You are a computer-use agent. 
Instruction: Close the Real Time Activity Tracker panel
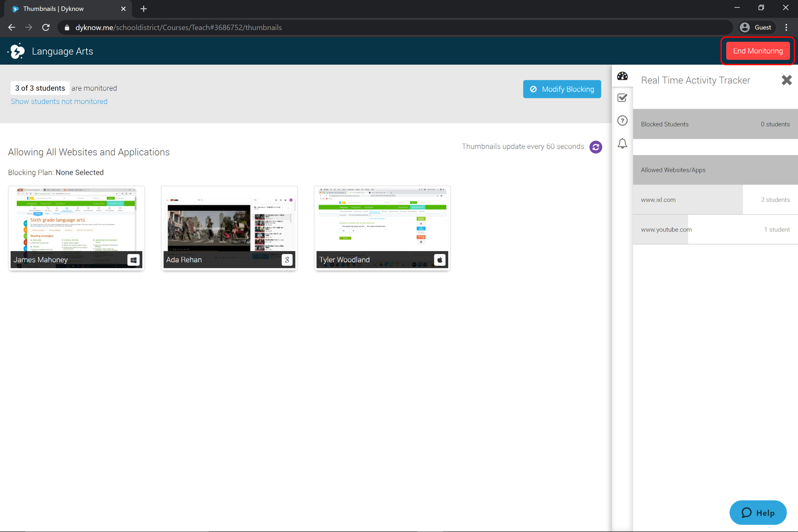click(787, 80)
